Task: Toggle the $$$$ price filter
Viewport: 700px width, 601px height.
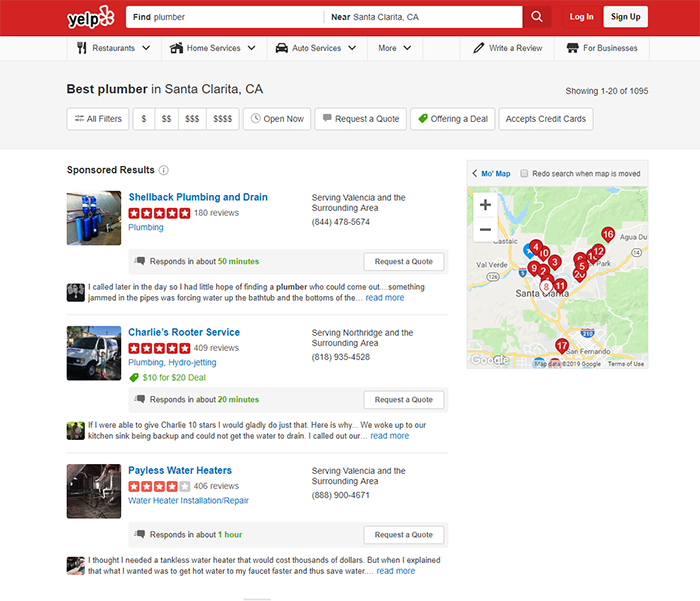Action: [x=223, y=119]
